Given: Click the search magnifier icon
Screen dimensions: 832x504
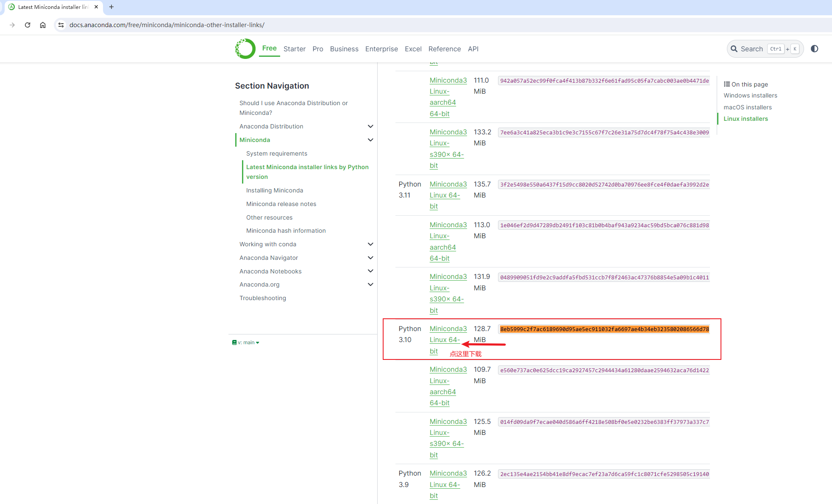Looking at the screenshot, I should [734, 49].
